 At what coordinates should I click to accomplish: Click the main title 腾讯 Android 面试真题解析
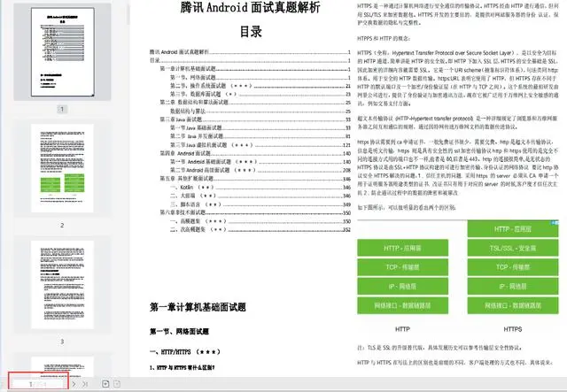click(250, 7)
